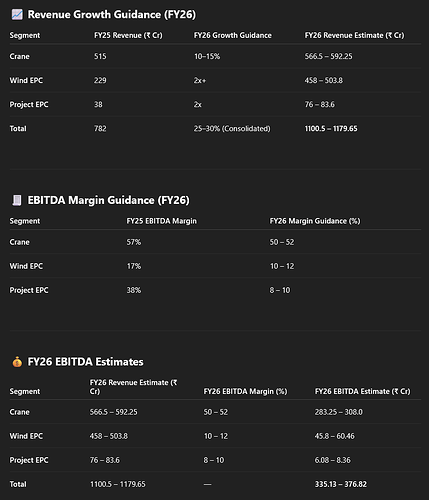
Task: Click the 25-30% (Consolidated) cell
Action: tap(232, 129)
